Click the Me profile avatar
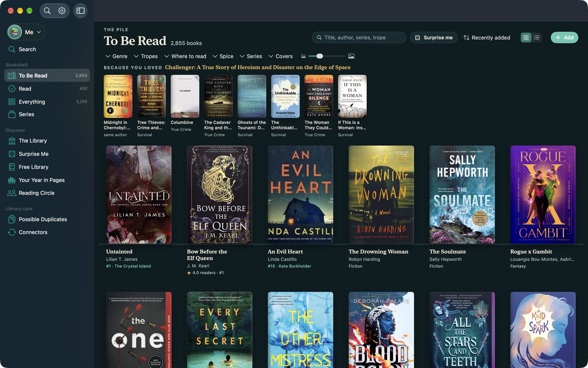588x368 pixels. (15, 32)
